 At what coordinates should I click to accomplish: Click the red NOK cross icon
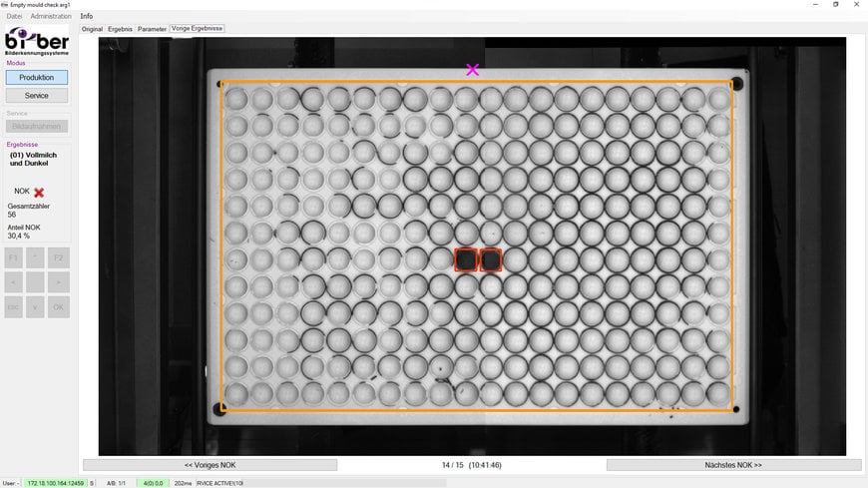point(39,193)
